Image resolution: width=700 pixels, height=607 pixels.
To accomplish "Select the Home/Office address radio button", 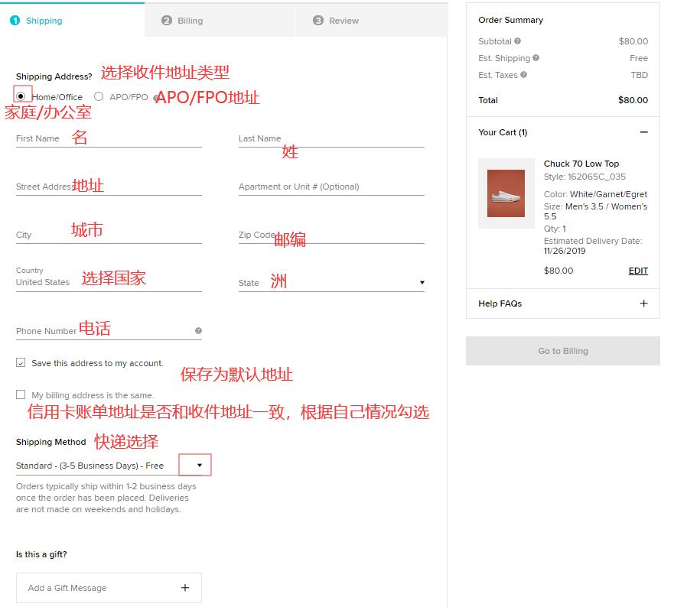I will tap(21, 96).
